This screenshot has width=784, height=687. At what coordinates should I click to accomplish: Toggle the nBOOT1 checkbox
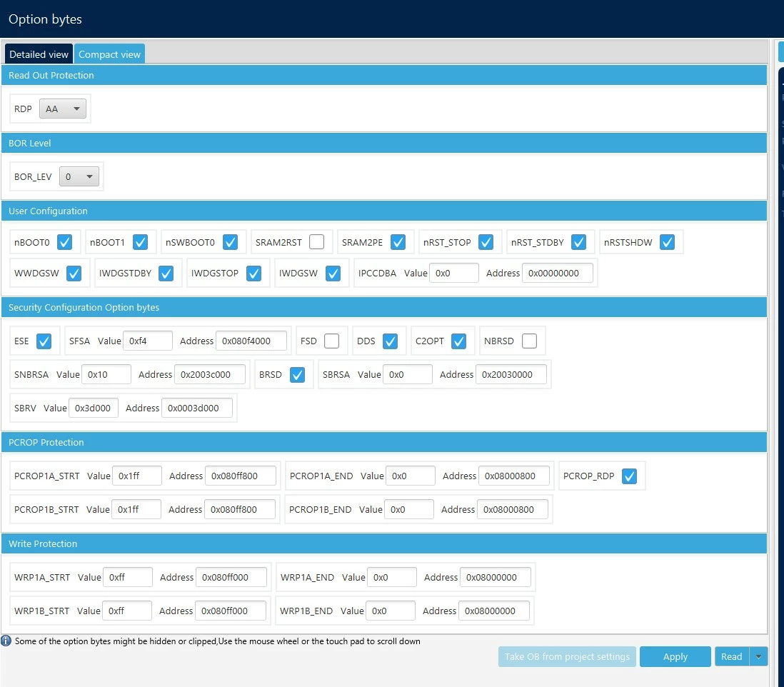coord(141,242)
